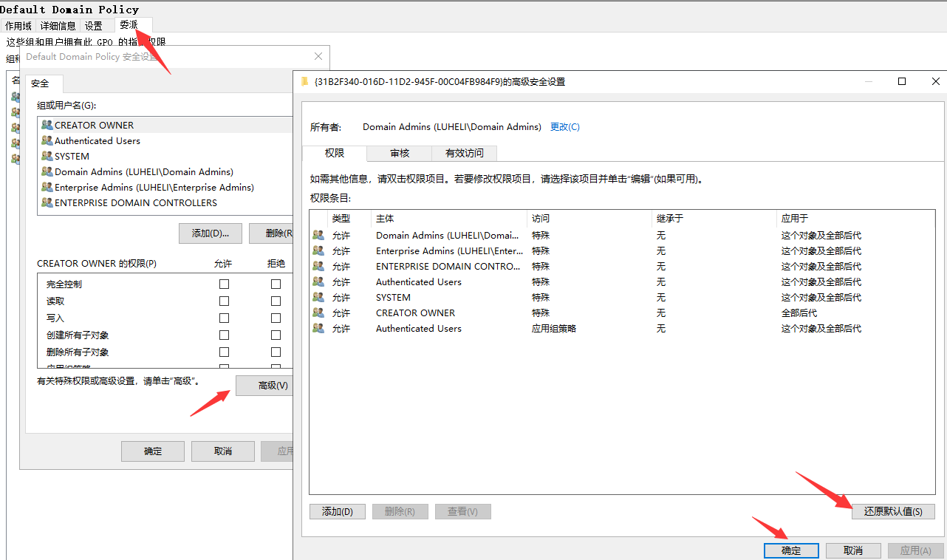This screenshot has height=560, width=947.
Task: Select Authenticated Users name in group list
Action: click(x=98, y=140)
